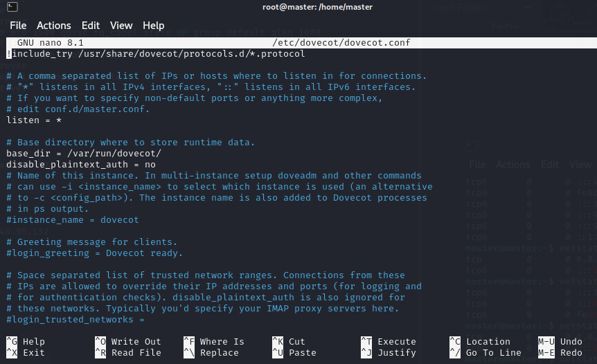Viewport: 597px width, 364px height.
Task: Click the ^O Write Out shortcut
Action: (128, 342)
